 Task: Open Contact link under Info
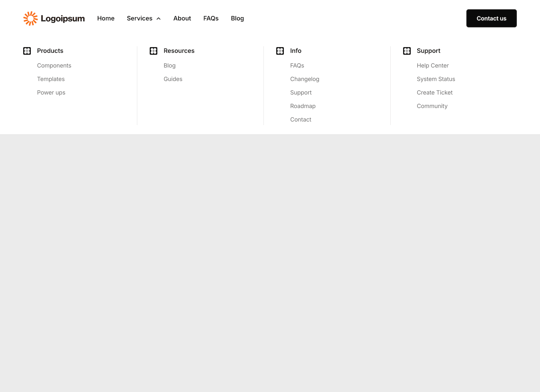click(x=301, y=120)
